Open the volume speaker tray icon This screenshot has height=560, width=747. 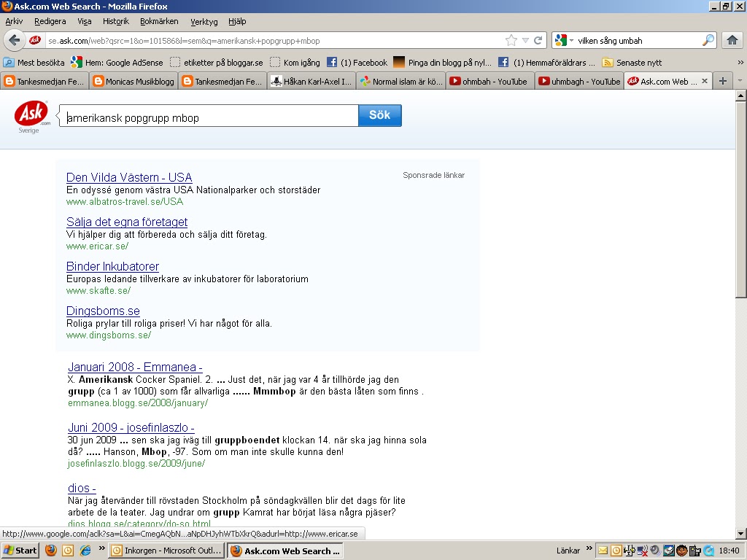pos(656,551)
